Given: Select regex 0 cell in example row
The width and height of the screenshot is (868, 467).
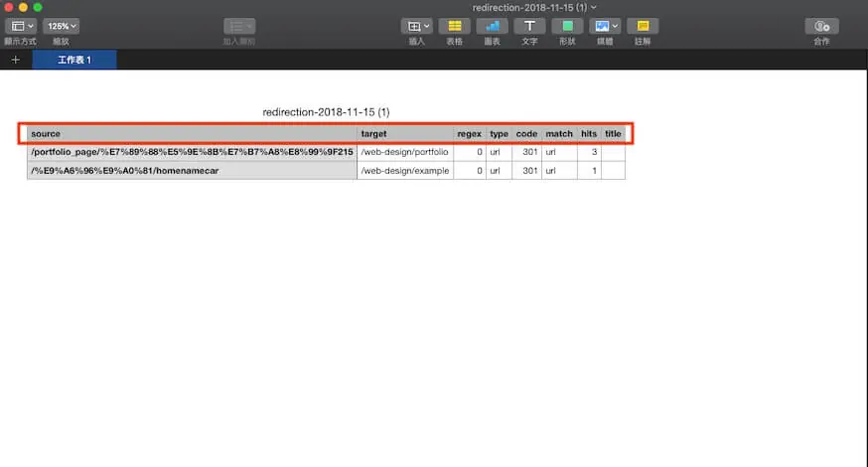Looking at the screenshot, I should (x=470, y=171).
